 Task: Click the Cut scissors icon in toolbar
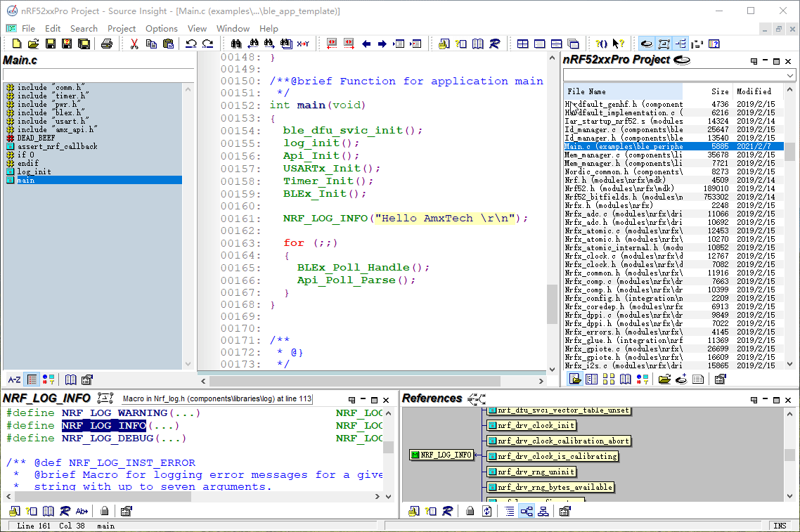134,44
